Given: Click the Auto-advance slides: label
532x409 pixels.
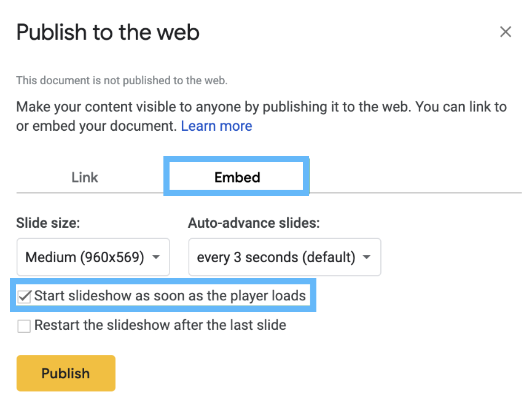Looking at the screenshot, I should [254, 223].
